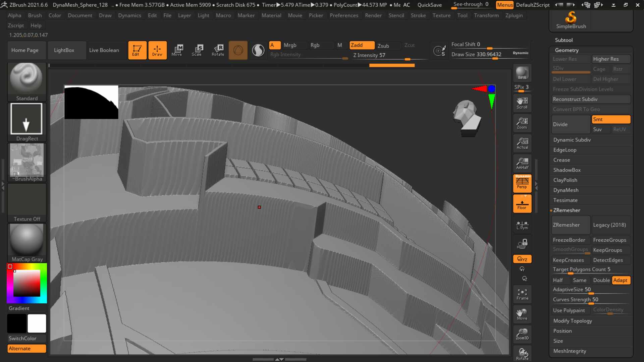The height and width of the screenshot is (362, 644).
Task: Click the BPR render icon
Action: click(x=522, y=73)
